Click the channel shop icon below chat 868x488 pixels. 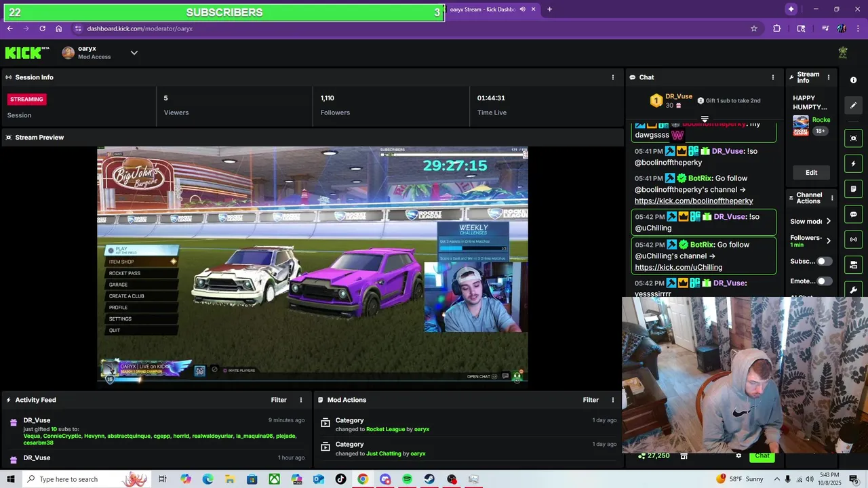684,455
